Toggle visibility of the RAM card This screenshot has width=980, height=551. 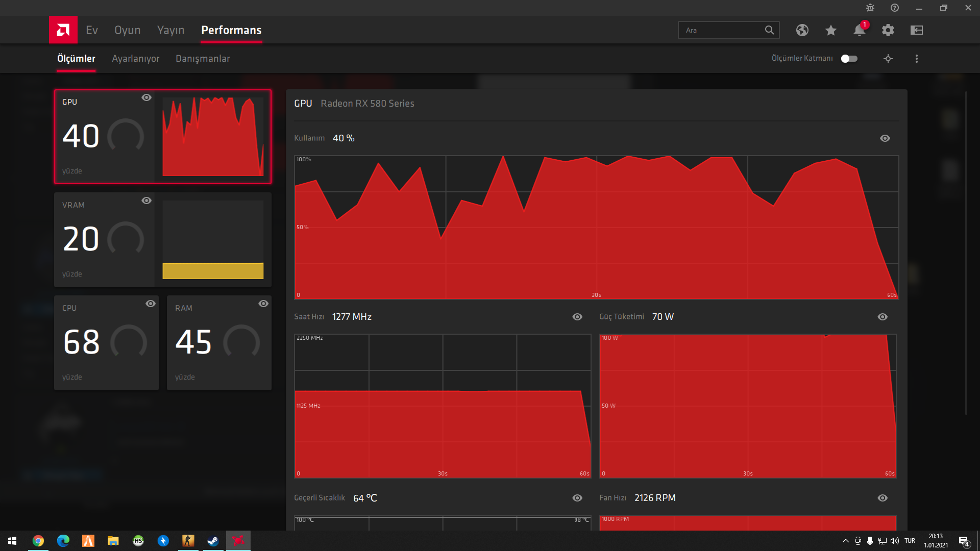263,304
